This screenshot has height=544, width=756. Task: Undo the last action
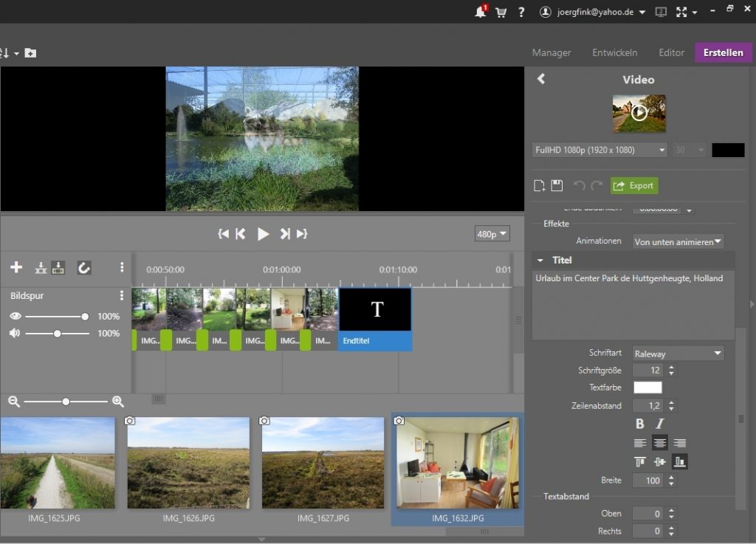coord(579,185)
